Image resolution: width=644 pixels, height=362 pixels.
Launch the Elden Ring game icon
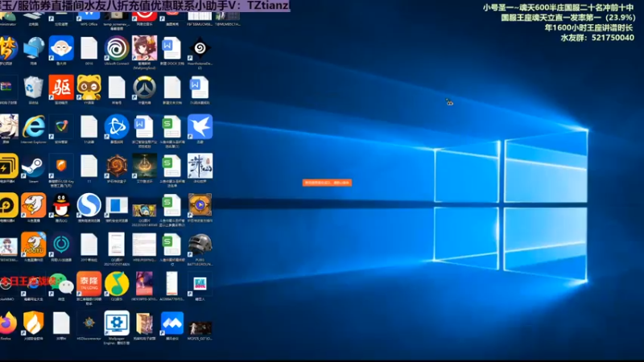pos(144,166)
